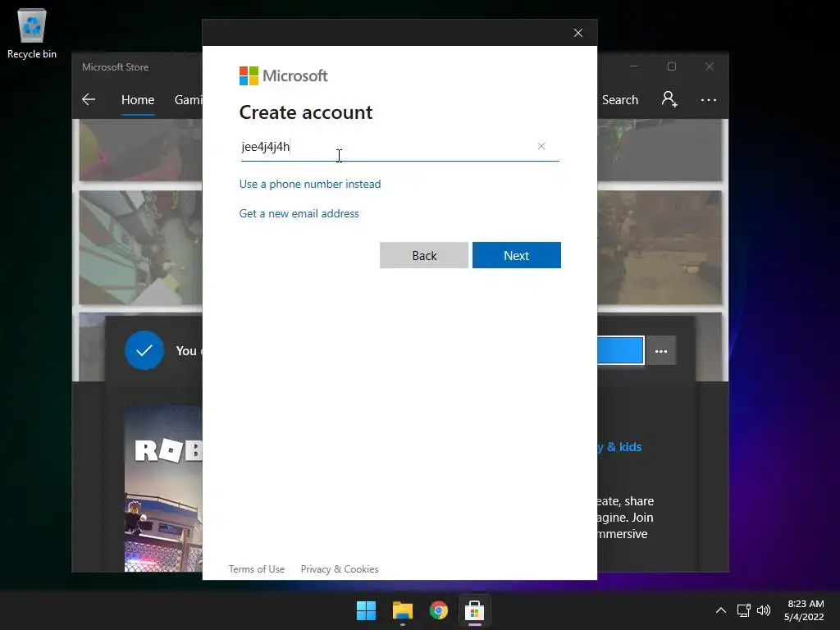The width and height of the screenshot is (840, 630).
Task: Click the Roblox game thumbnail
Action: (x=163, y=488)
